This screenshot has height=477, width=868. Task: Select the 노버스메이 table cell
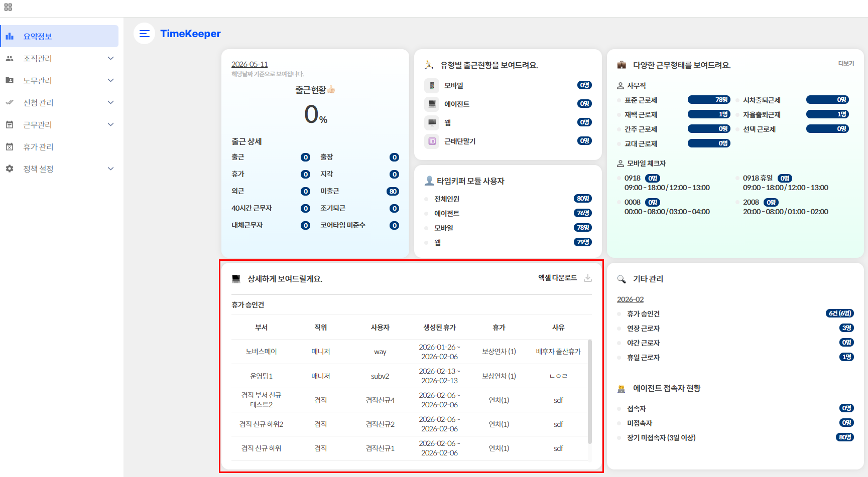261,352
